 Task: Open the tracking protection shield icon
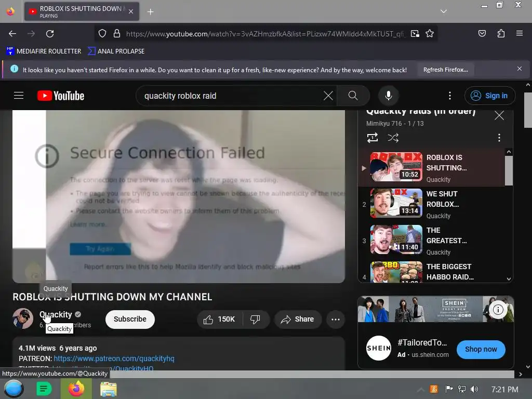click(x=102, y=34)
